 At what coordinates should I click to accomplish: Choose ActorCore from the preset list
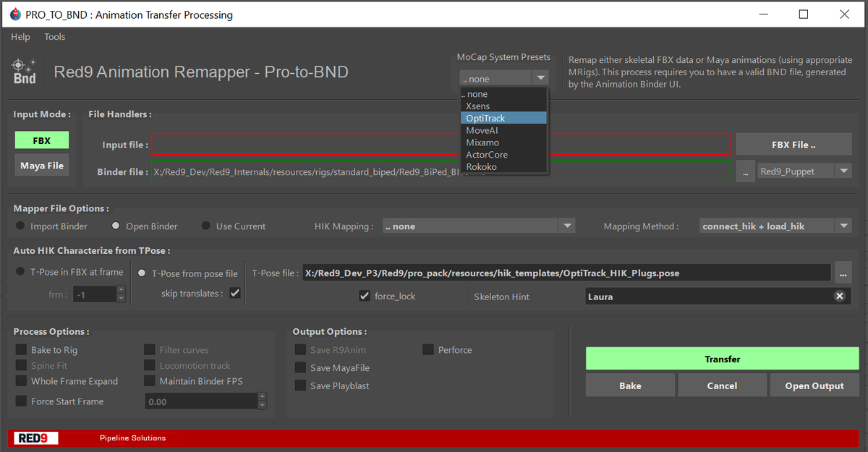coord(504,155)
